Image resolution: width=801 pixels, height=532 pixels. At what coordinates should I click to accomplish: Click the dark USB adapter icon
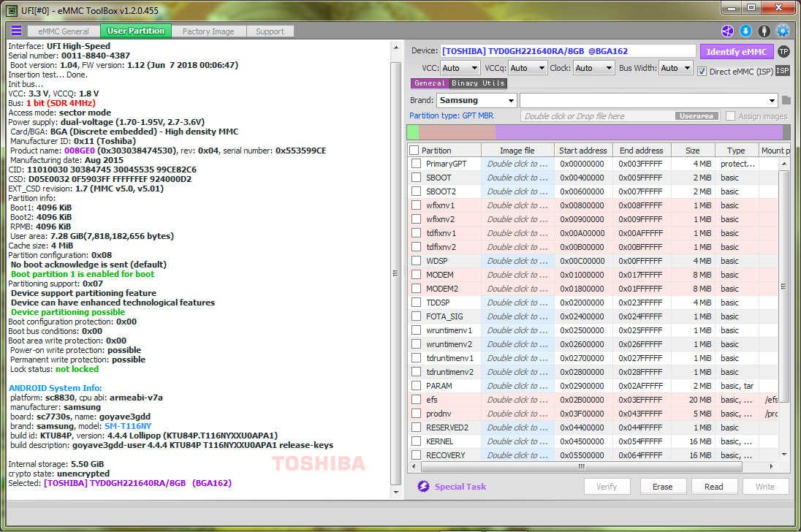pyautogui.click(x=764, y=31)
